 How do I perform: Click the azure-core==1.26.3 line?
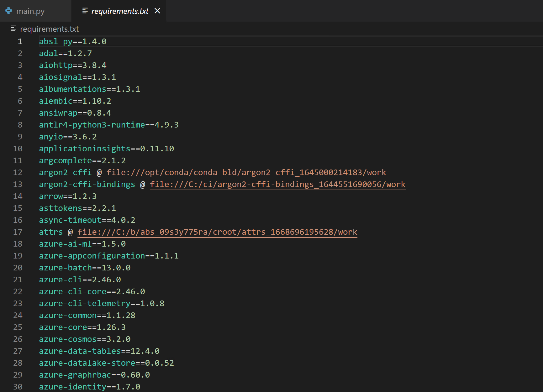coord(82,327)
